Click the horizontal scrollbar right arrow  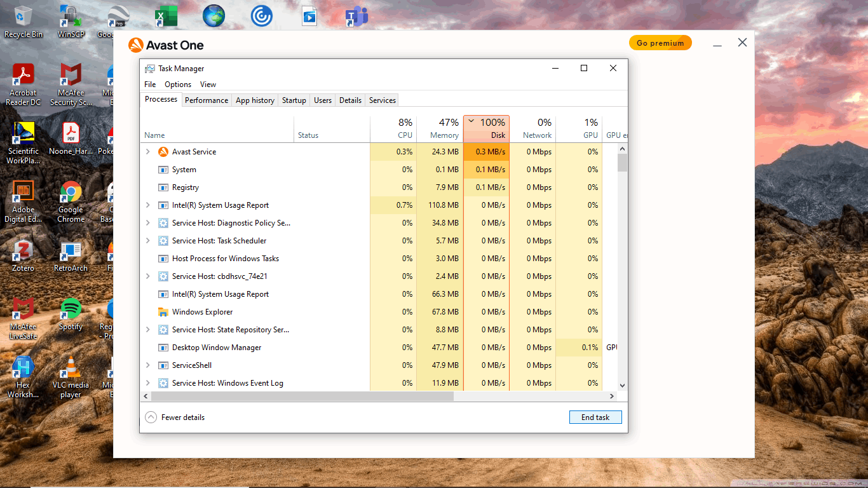612,396
